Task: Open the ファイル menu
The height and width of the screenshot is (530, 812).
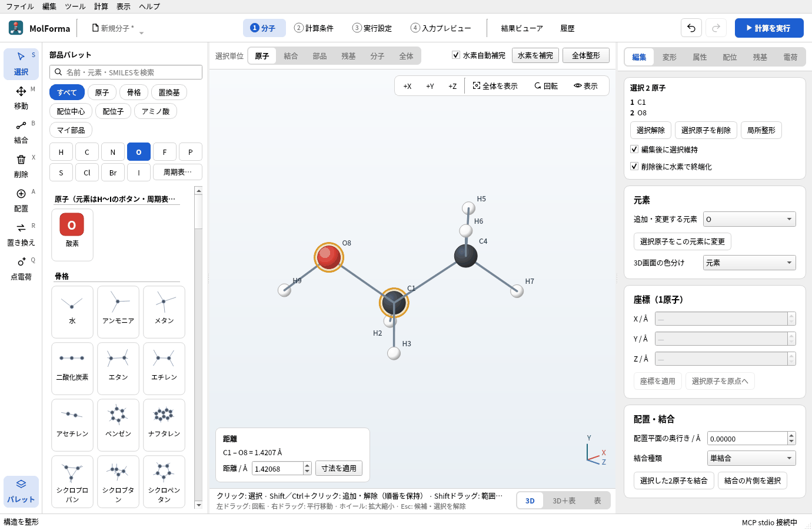Action: (20, 6)
